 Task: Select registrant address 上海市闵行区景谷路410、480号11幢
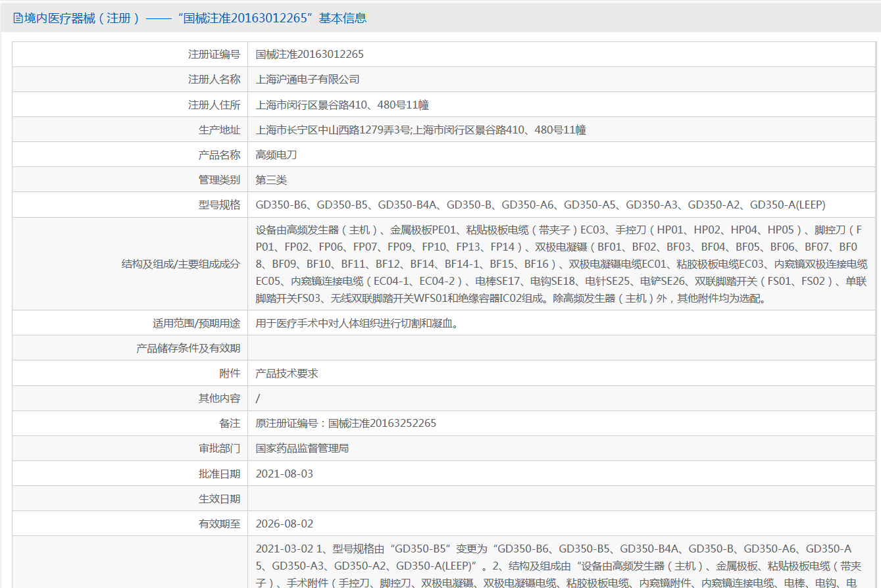pyautogui.click(x=343, y=105)
